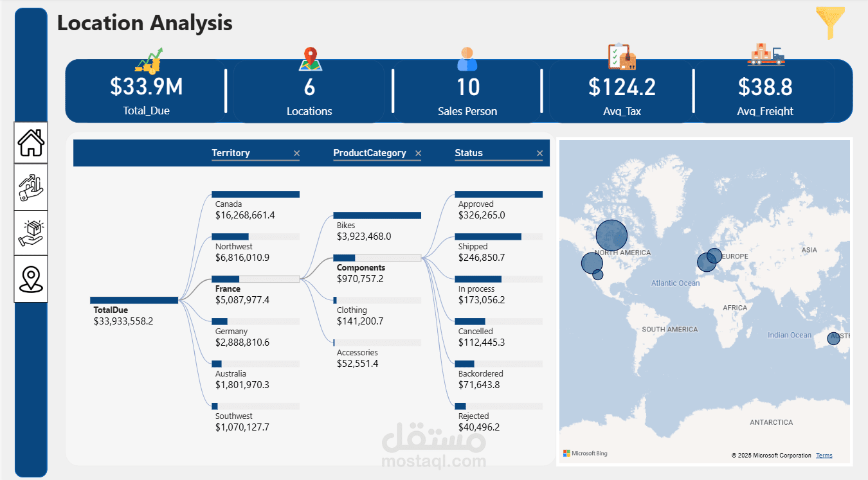Open the Terms link on the map

(824, 455)
